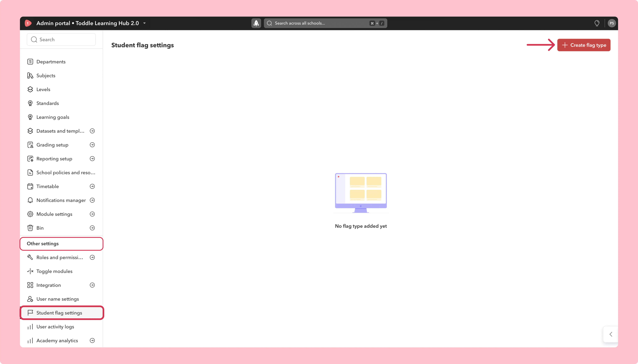Open the PS profile avatar
Viewport: 638px width, 364px height.
click(x=612, y=23)
